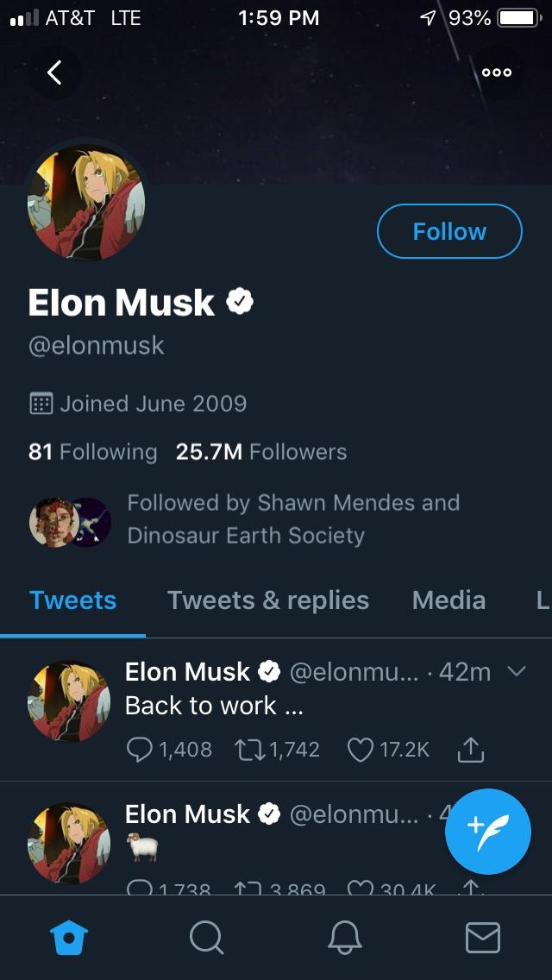Retweet the 'Back to work' tweet
Screen dimensions: 552x980
click(249, 750)
